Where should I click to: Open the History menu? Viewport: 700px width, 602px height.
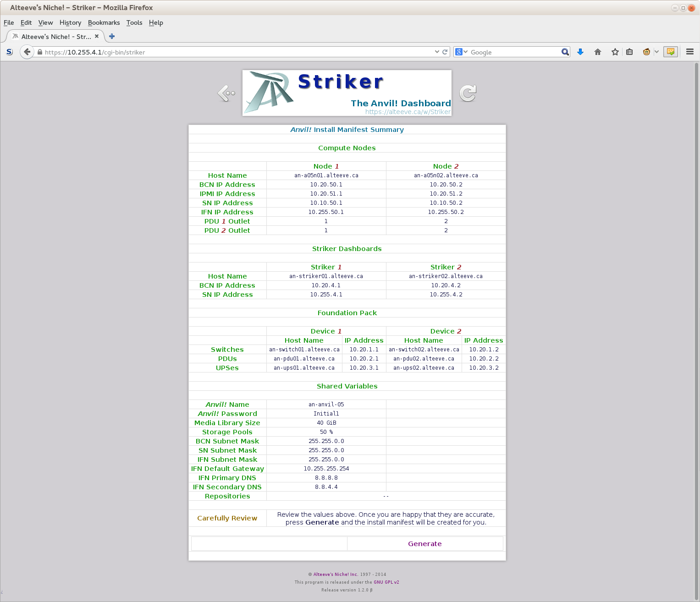click(x=70, y=22)
